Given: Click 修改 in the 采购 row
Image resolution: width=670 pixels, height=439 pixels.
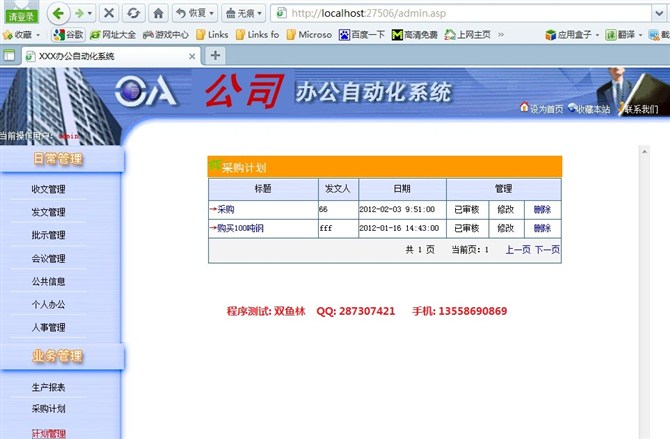Looking at the screenshot, I should pos(505,209).
